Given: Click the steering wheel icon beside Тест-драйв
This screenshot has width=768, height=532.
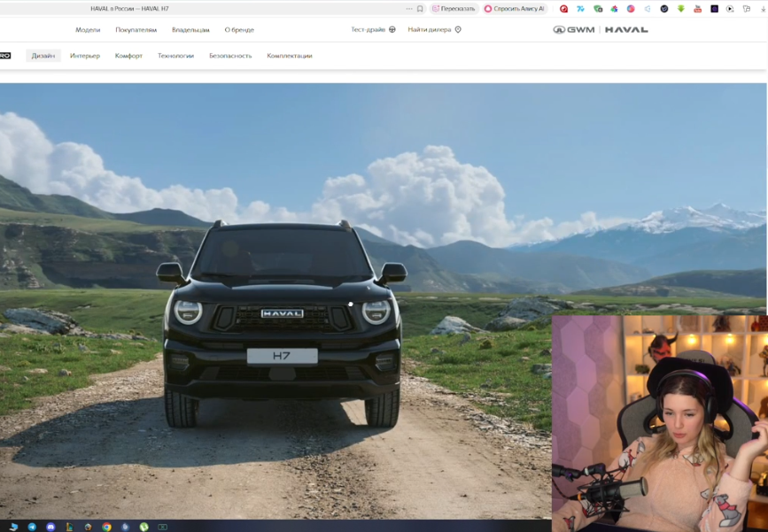Looking at the screenshot, I should tap(392, 30).
